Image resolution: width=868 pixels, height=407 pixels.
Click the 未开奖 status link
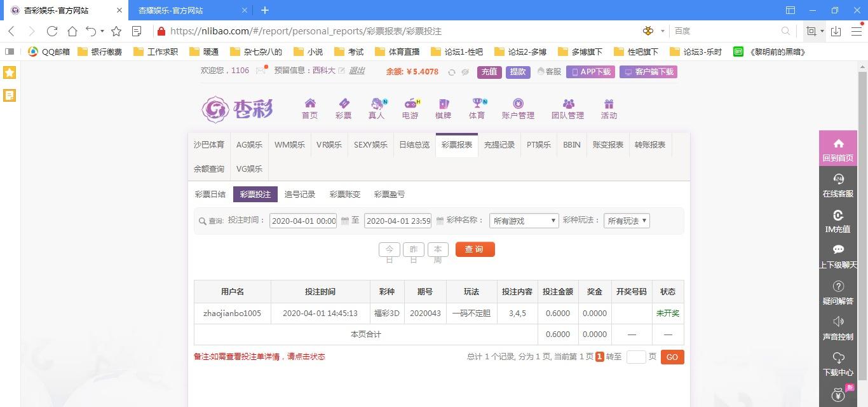668,314
